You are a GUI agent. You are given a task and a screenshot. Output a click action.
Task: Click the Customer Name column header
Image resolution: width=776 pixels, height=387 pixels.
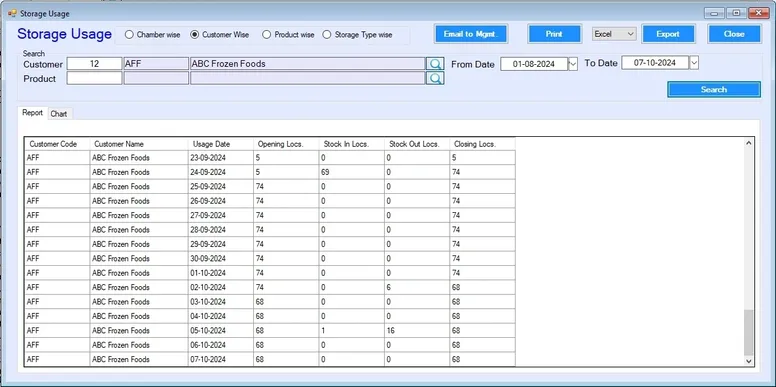coord(139,144)
